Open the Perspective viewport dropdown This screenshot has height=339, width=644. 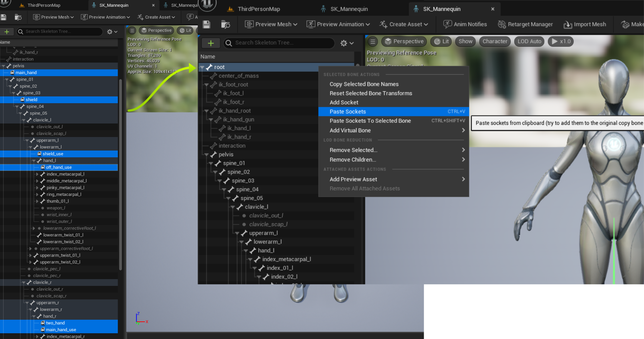(404, 42)
